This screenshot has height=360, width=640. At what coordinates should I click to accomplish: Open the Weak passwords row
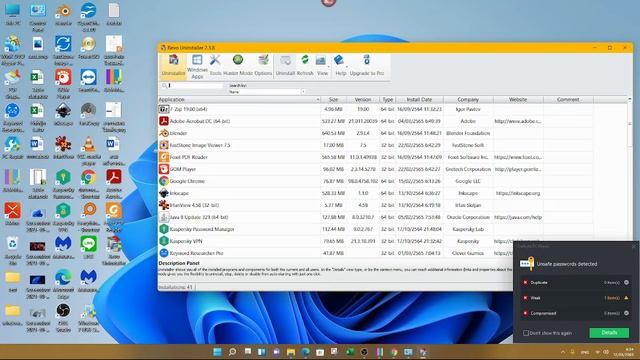(x=576, y=298)
